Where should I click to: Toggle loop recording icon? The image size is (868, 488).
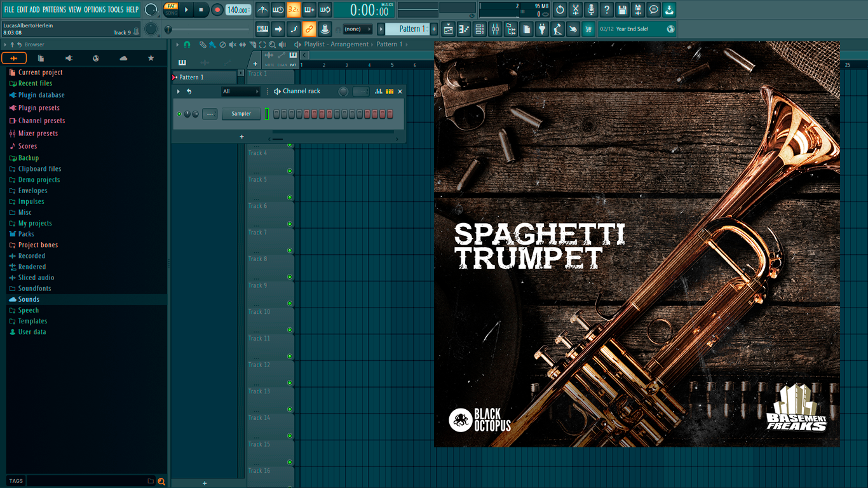[325, 10]
